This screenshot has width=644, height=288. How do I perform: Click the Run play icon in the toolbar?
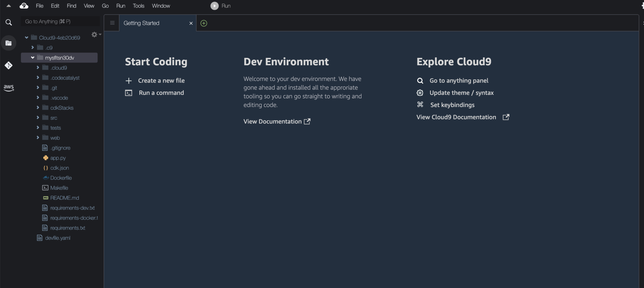(x=214, y=6)
